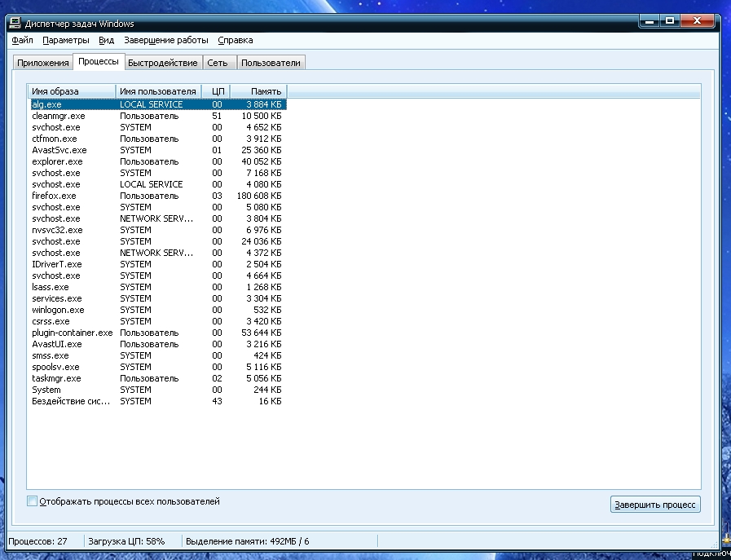The image size is (731, 560).
Task: Select the System process row
Action: [x=159, y=390]
